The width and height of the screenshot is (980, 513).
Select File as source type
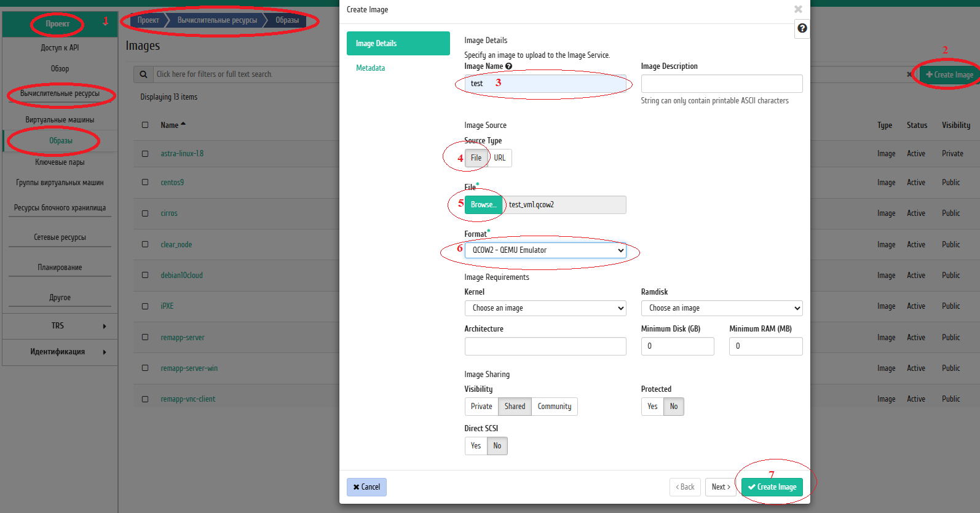(x=476, y=158)
